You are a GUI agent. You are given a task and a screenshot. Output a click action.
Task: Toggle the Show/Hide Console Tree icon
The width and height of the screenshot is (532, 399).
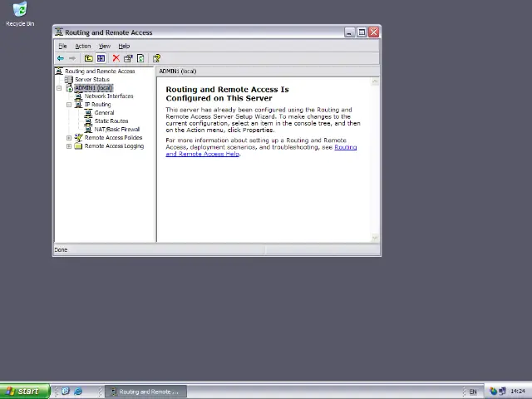[x=101, y=58]
